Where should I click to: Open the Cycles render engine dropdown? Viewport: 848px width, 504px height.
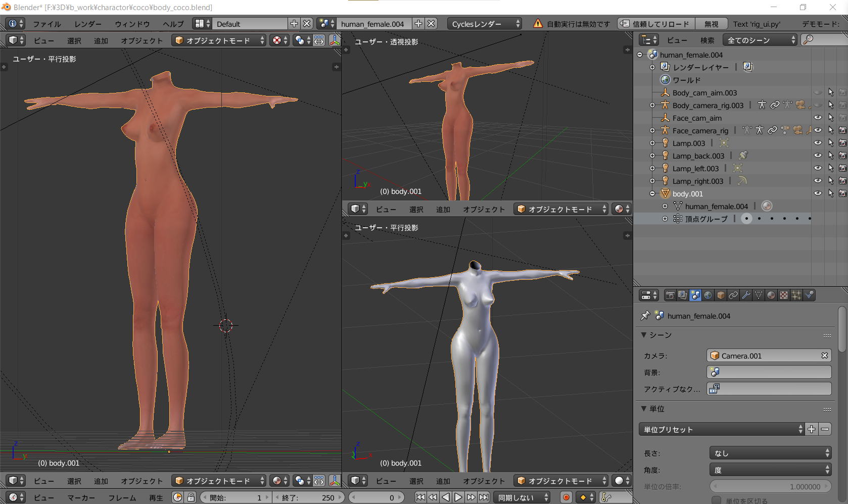[x=484, y=24]
